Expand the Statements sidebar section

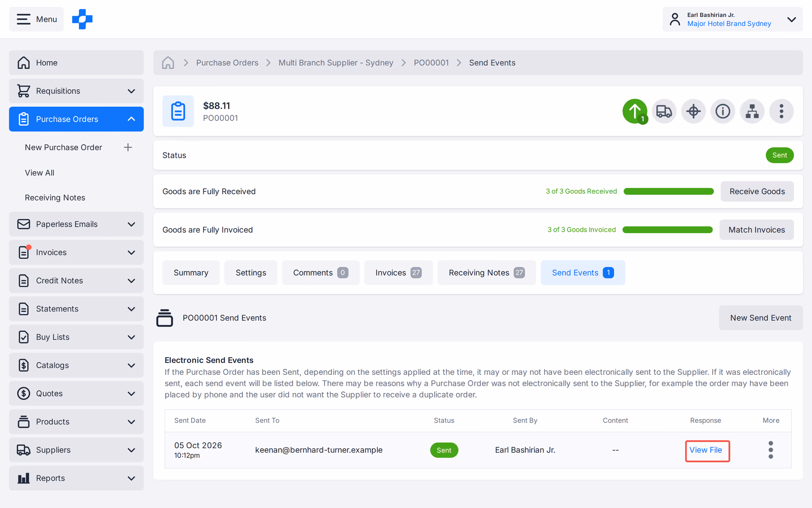click(77, 309)
